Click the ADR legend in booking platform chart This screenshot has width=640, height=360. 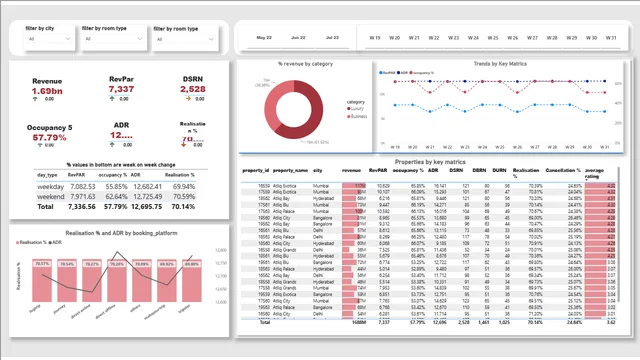(x=56, y=242)
